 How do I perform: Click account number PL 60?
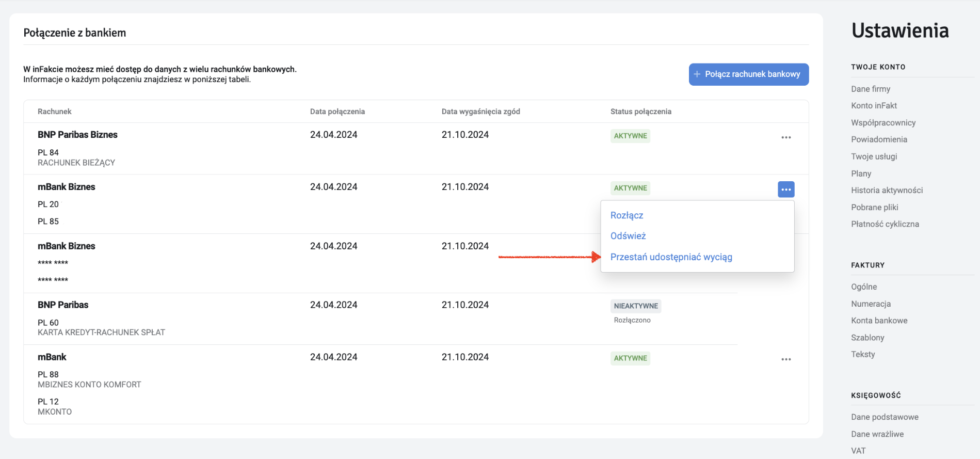(x=48, y=323)
